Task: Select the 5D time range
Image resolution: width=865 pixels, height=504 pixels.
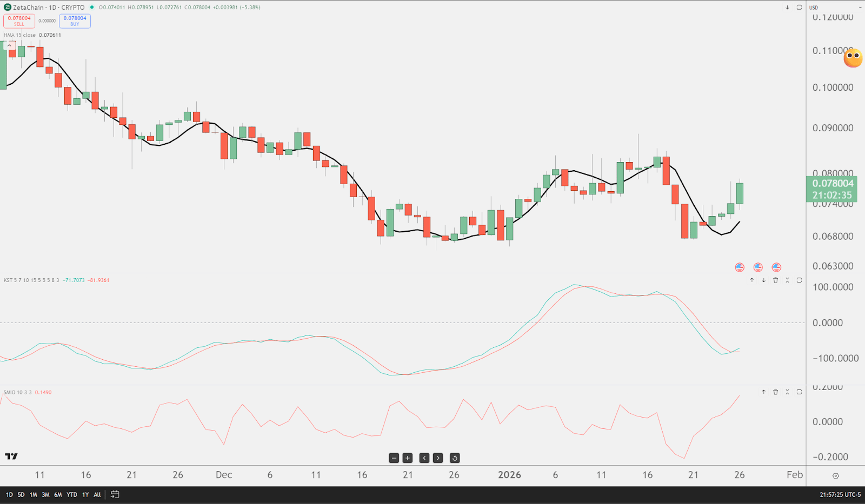Action: point(21,495)
